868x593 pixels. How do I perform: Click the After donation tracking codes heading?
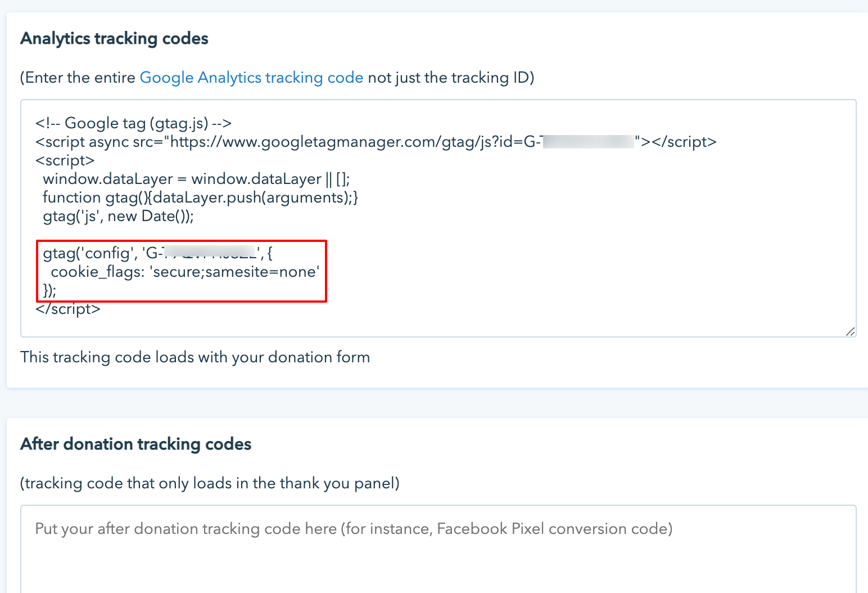pyautogui.click(x=135, y=444)
